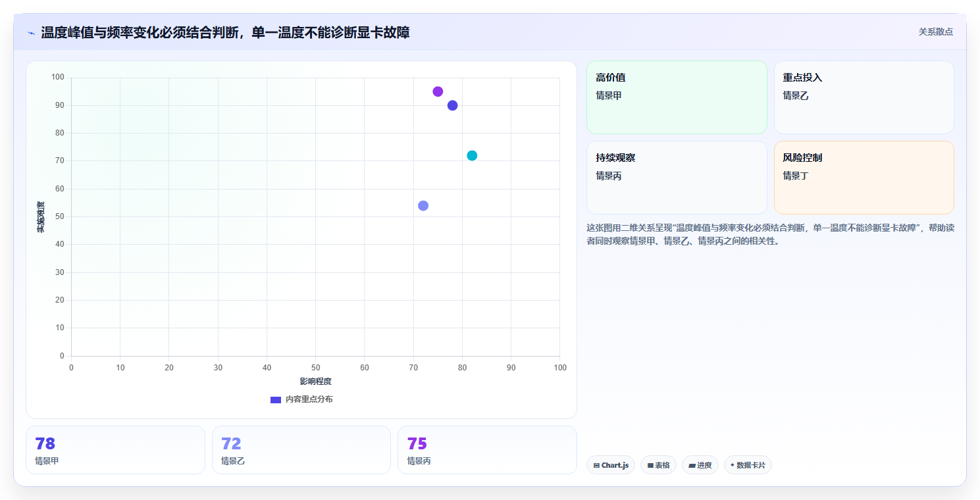Click the lightning icon beside the title

[x=31, y=33]
